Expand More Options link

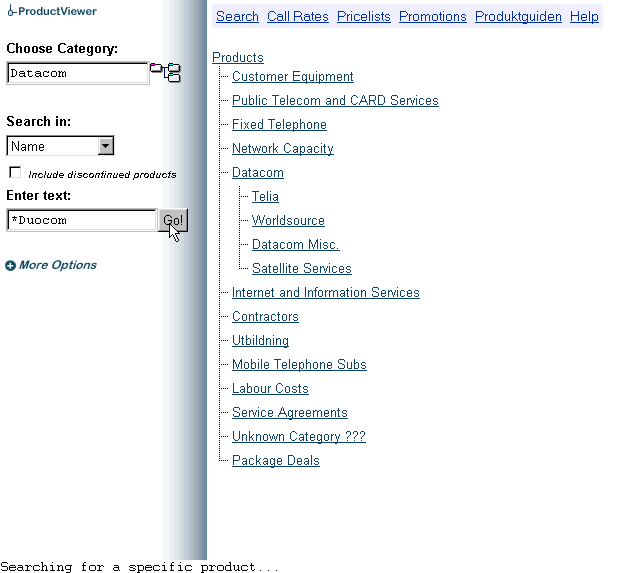pyautogui.click(x=58, y=265)
